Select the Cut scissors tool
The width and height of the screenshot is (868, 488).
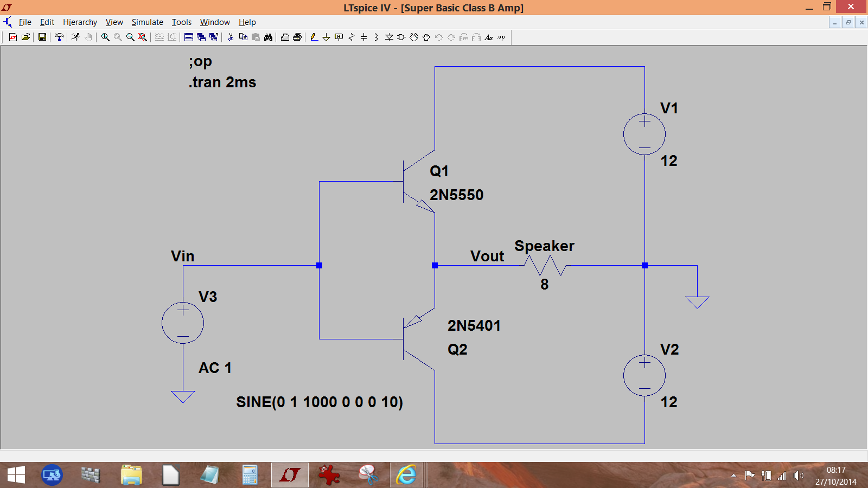coord(231,37)
